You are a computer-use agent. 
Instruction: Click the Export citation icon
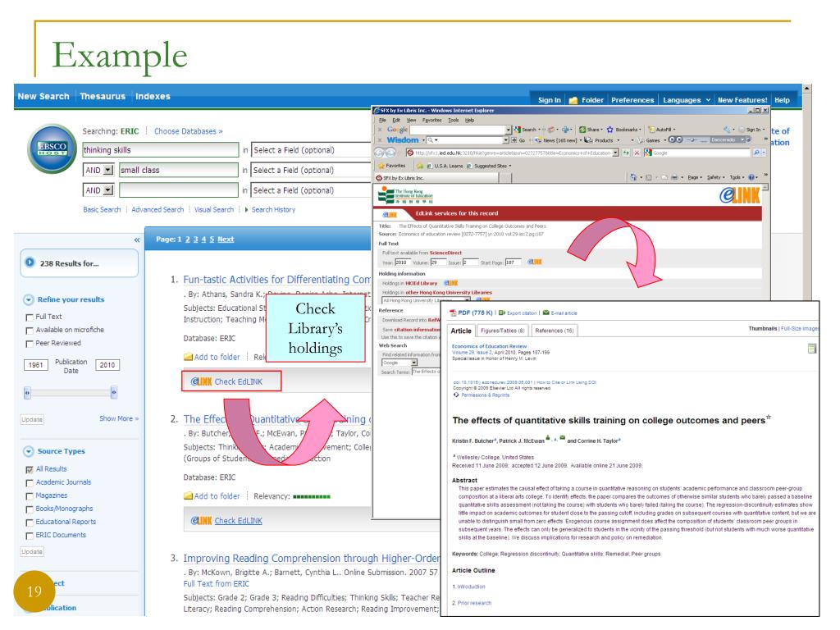click(x=502, y=313)
